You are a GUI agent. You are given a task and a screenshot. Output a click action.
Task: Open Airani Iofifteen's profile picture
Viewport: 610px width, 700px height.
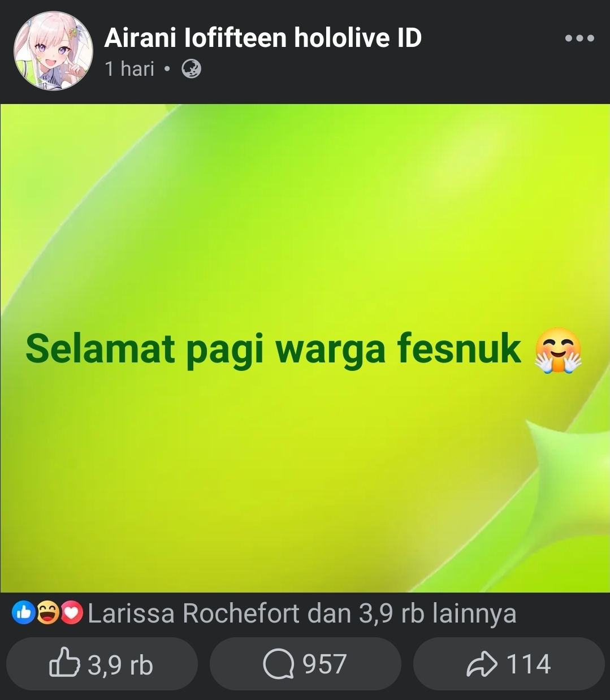click(x=53, y=51)
